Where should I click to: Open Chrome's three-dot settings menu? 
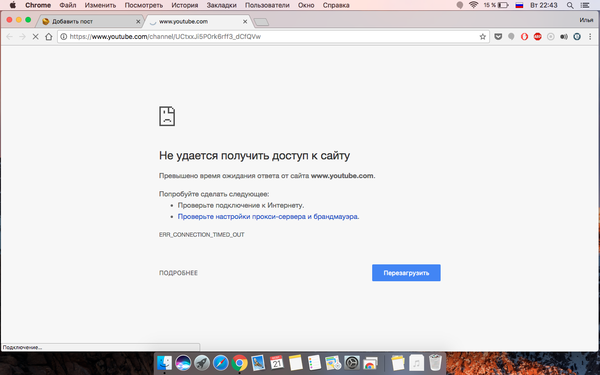590,37
